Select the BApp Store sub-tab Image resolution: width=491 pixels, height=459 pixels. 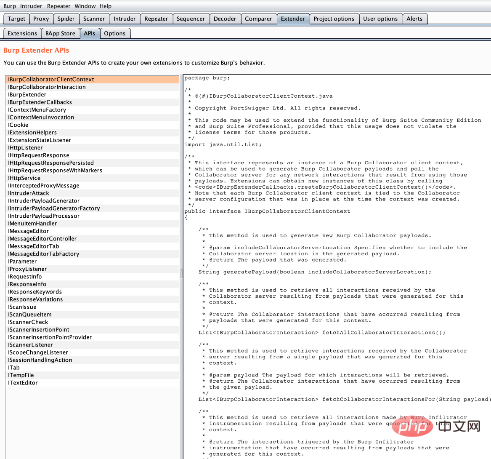pos(60,33)
